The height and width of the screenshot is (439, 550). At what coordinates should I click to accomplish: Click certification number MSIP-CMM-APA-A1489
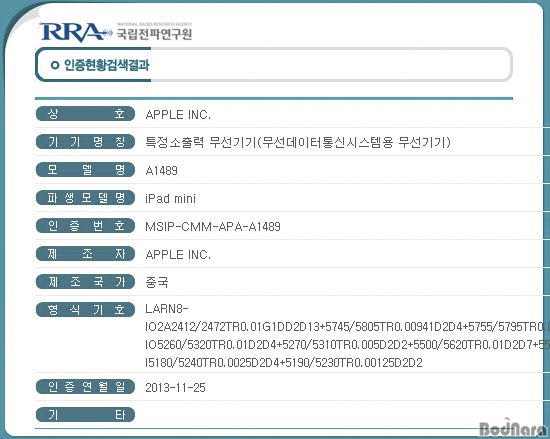point(213,227)
